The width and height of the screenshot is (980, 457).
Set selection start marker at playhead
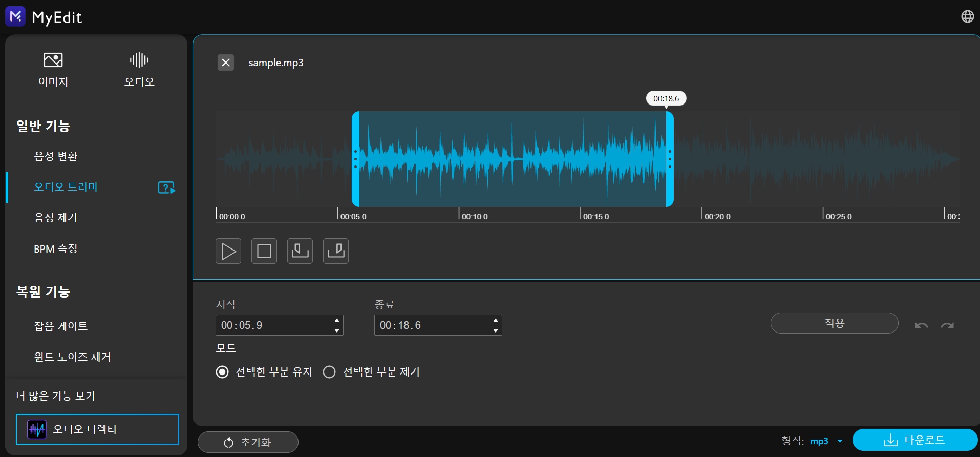(x=300, y=251)
